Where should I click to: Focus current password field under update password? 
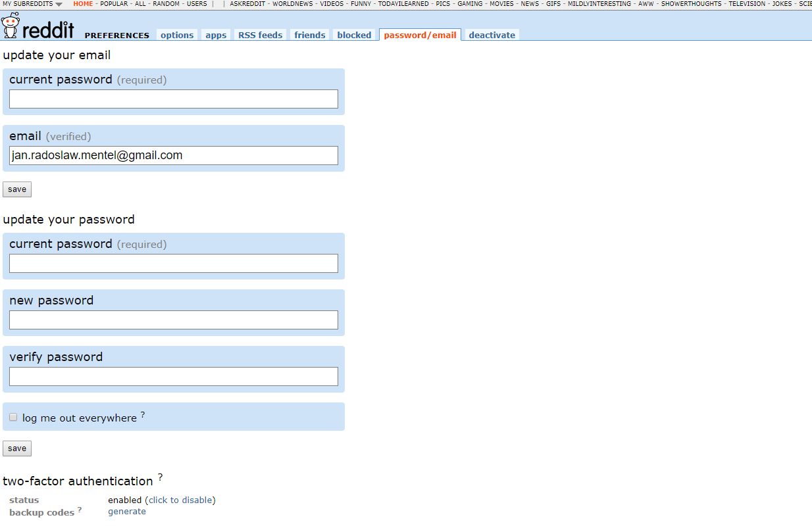[174, 263]
